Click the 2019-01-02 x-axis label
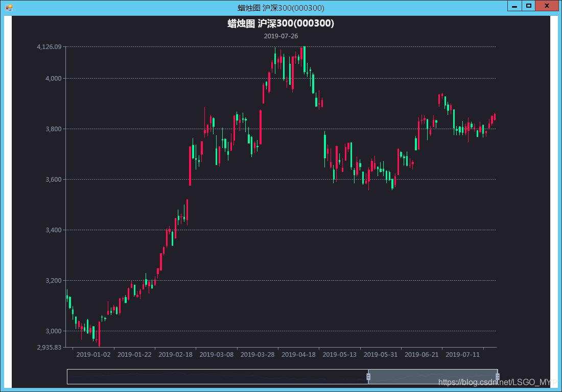Screen dimensions: 562x392 tap(93, 355)
